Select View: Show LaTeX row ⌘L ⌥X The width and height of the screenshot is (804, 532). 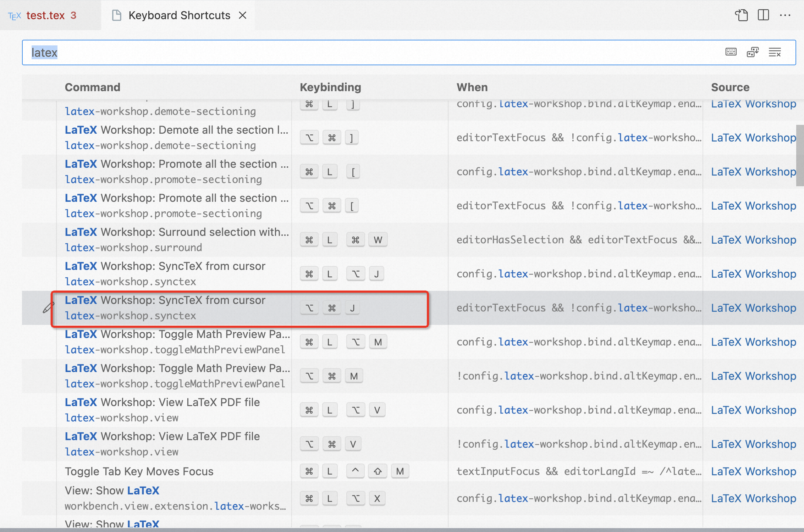pos(413,498)
